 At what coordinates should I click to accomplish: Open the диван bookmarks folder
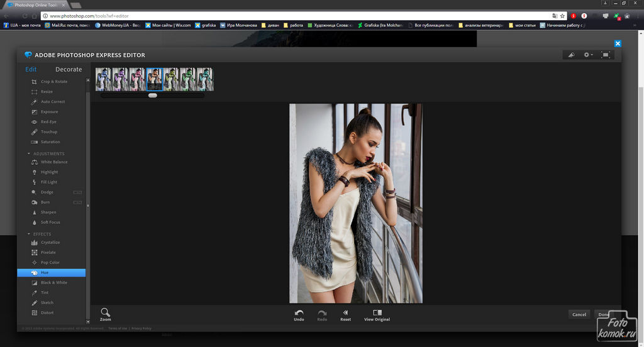[270, 25]
